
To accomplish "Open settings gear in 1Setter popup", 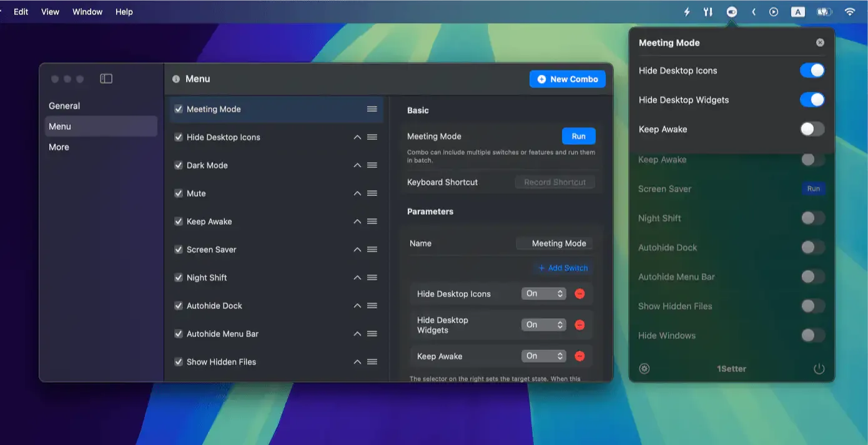I will point(644,369).
